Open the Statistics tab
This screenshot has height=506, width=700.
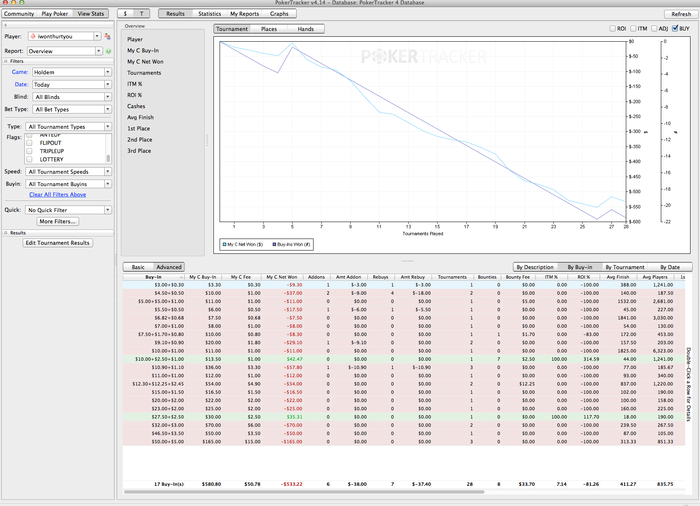(x=209, y=14)
